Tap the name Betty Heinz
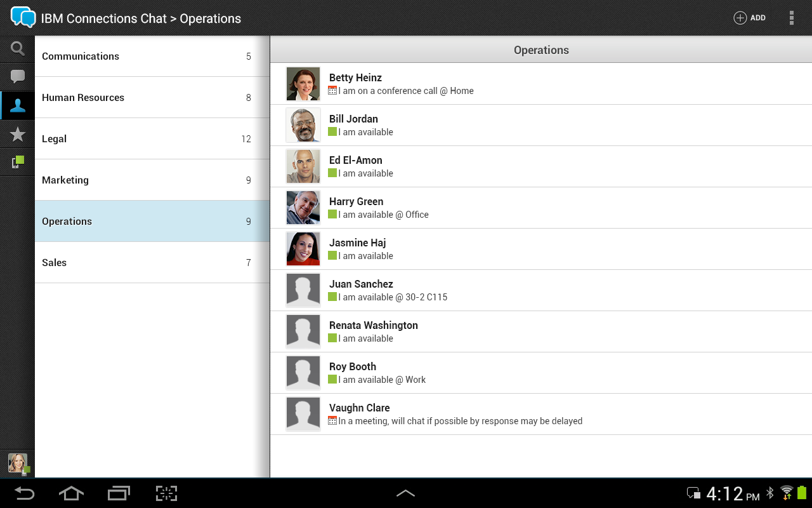Screen dimensions: 812x508 (355, 77)
